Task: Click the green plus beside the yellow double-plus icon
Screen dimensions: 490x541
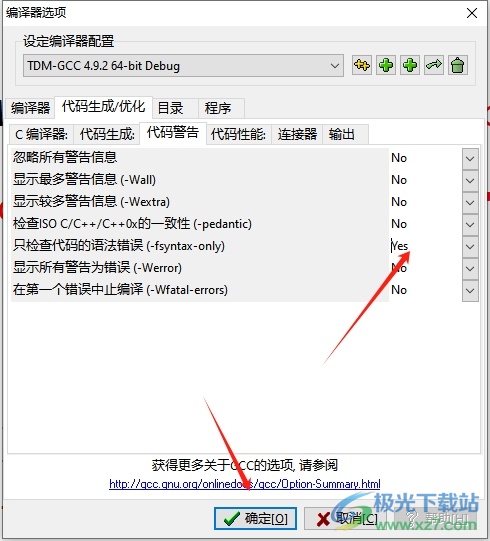Action: (386, 65)
